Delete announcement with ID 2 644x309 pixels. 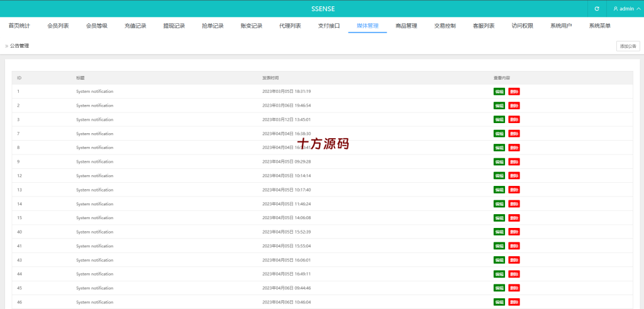[514, 106]
